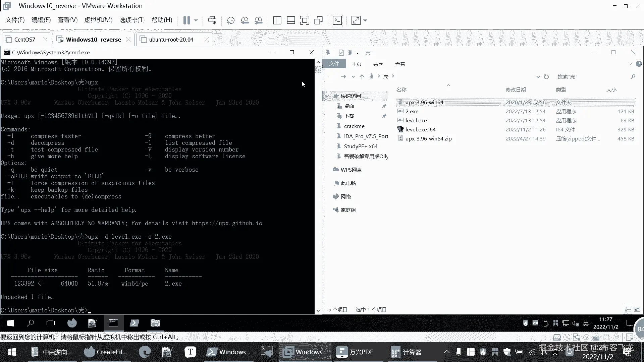Viewport: 644px width, 362px height.
Task: Refresh the Explorer folder view
Action: tap(546, 77)
